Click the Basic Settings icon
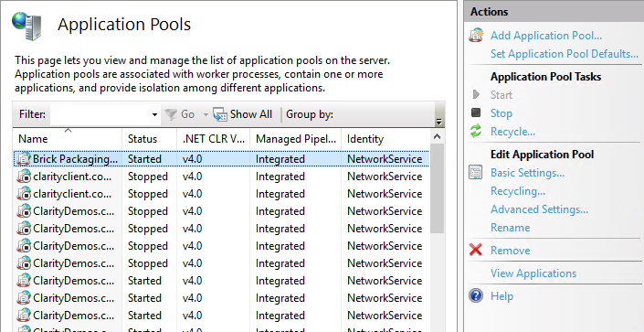The width and height of the screenshot is (644, 332). coord(476,172)
